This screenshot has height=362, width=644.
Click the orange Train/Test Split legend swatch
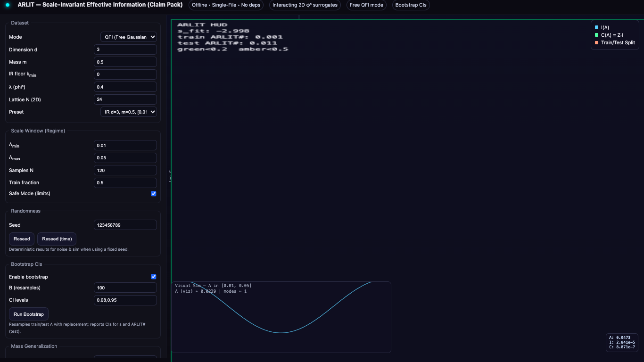pyautogui.click(x=596, y=42)
